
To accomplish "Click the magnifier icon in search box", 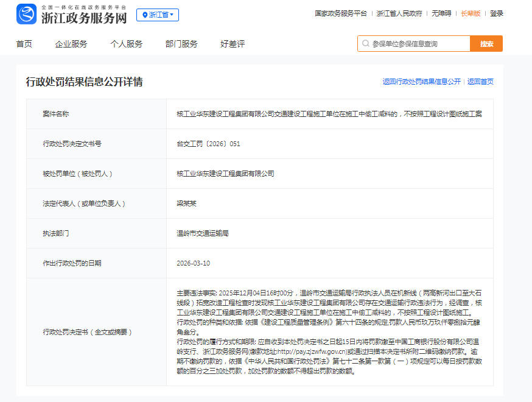I will [x=365, y=44].
